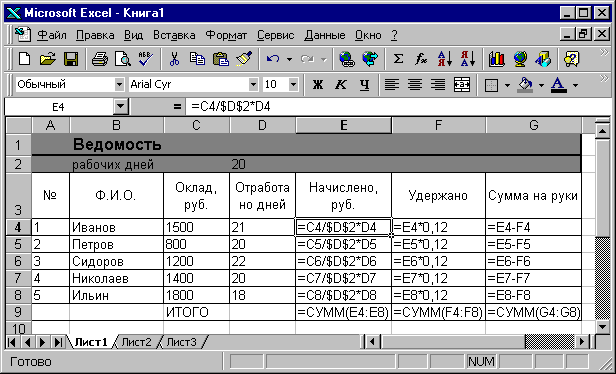Open the Правка menu
This screenshot has height=374, width=616.
click(x=95, y=35)
